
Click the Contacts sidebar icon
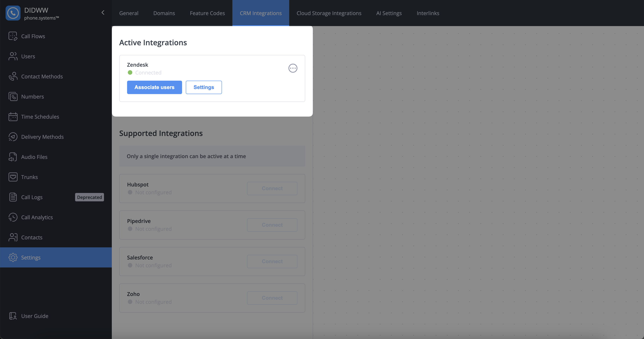coord(13,237)
